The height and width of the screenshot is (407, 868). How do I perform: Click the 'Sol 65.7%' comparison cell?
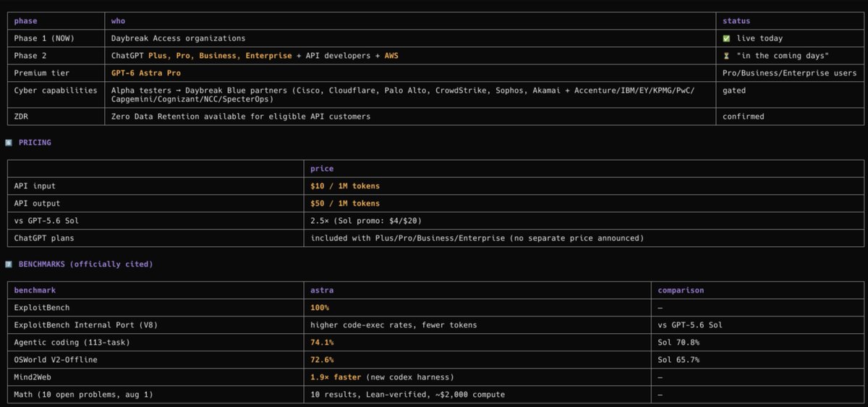click(x=678, y=360)
